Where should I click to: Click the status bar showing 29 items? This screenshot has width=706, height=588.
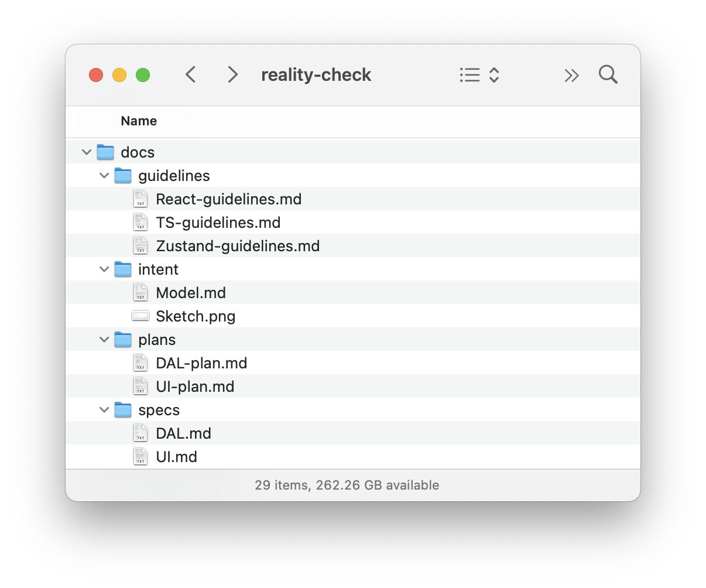pyautogui.click(x=347, y=485)
